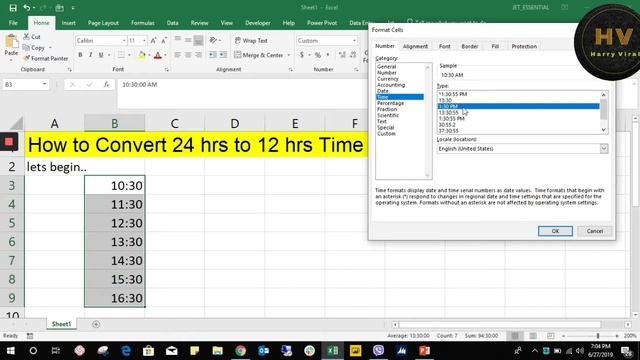Cut the selected cells
The image size is (640, 360).
pos(32,37)
